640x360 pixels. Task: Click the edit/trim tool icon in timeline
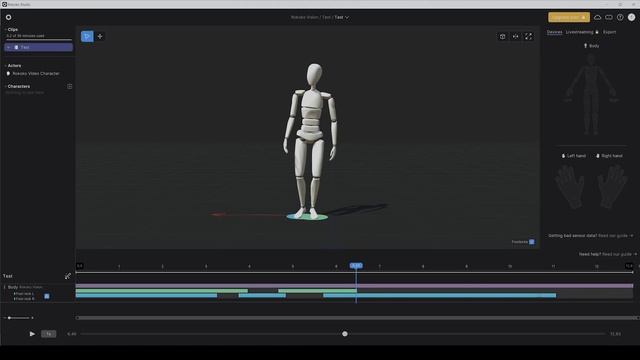click(x=68, y=276)
